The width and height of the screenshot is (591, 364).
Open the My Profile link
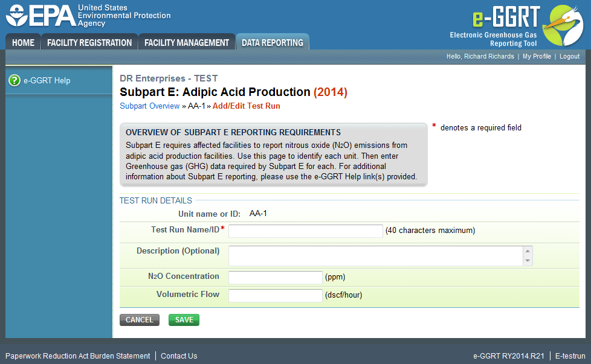[x=537, y=57]
